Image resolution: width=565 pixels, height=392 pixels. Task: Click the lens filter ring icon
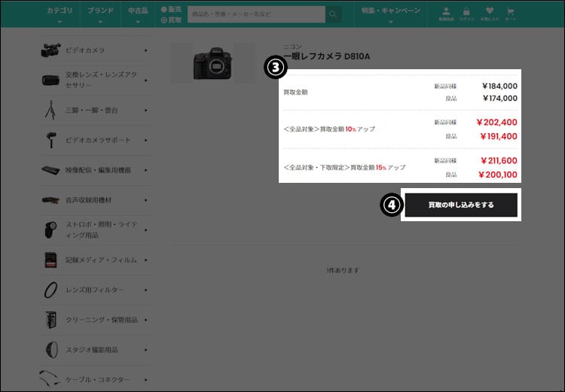(50, 290)
